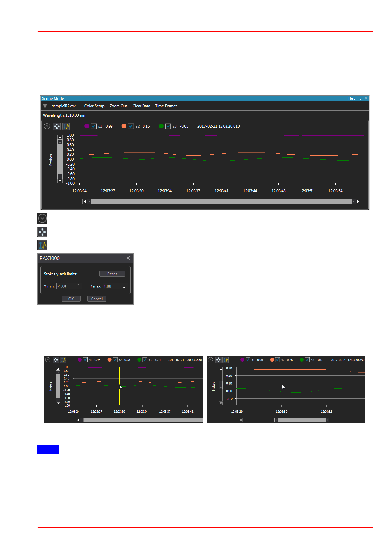Collapse the Scope Mode legend with round chevron
392x555 pixels.
coord(47,126)
